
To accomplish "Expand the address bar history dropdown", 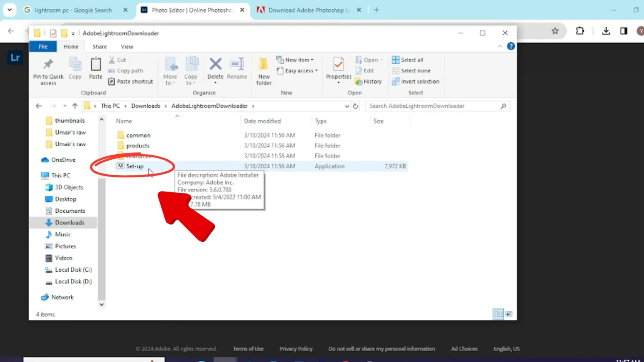I will (347, 106).
